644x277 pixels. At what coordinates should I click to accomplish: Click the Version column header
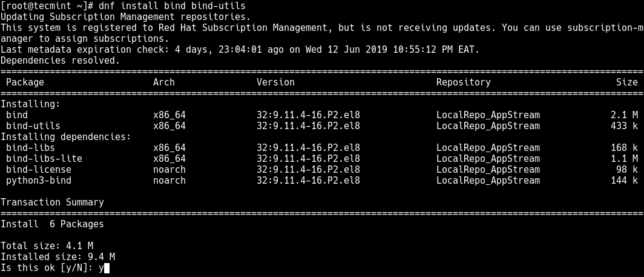click(x=275, y=82)
